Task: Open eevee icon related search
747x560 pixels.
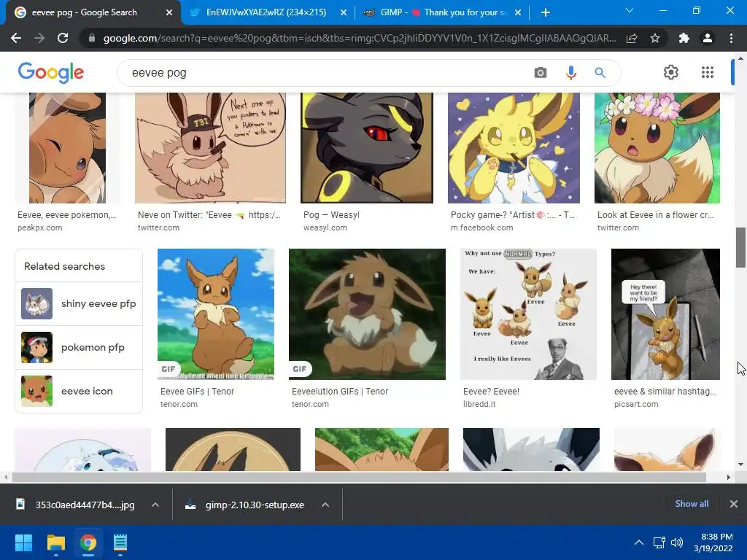Action: 79,391
